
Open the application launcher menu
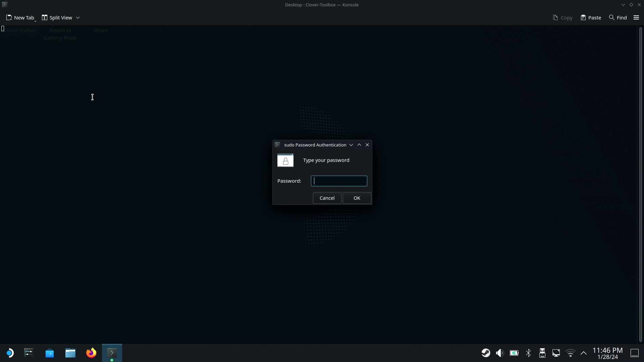tap(10, 353)
